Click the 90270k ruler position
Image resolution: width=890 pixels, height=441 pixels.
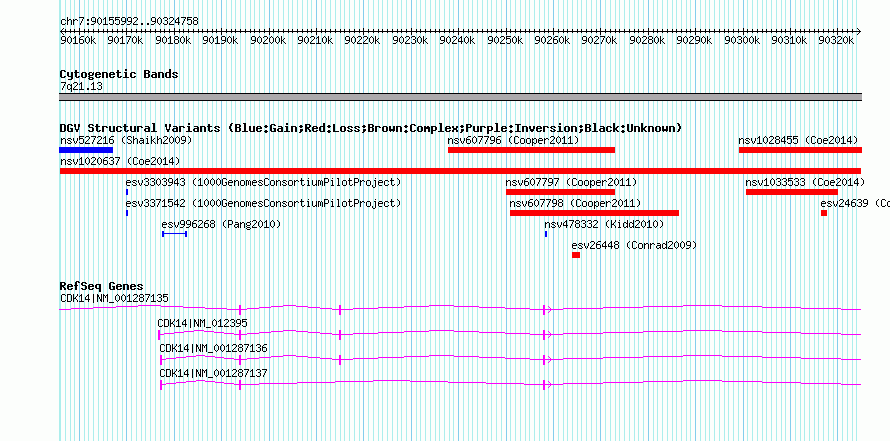601,40
